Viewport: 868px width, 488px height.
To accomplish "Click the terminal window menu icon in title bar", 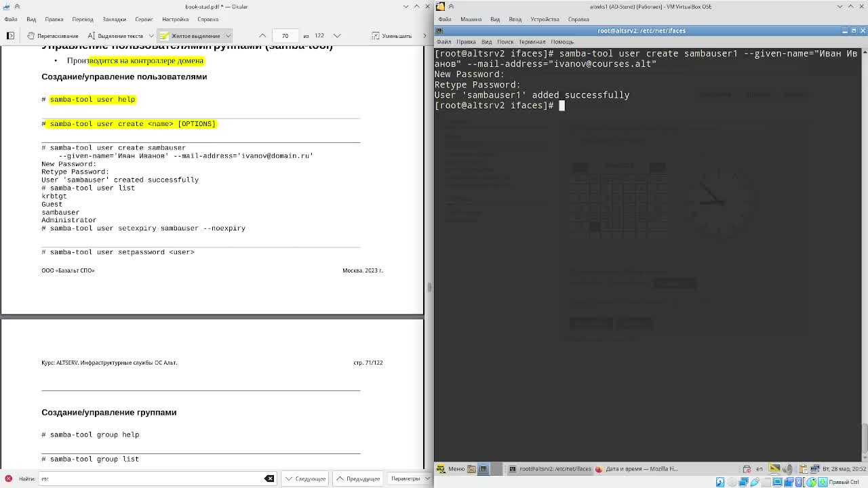I will [x=440, y=30].
